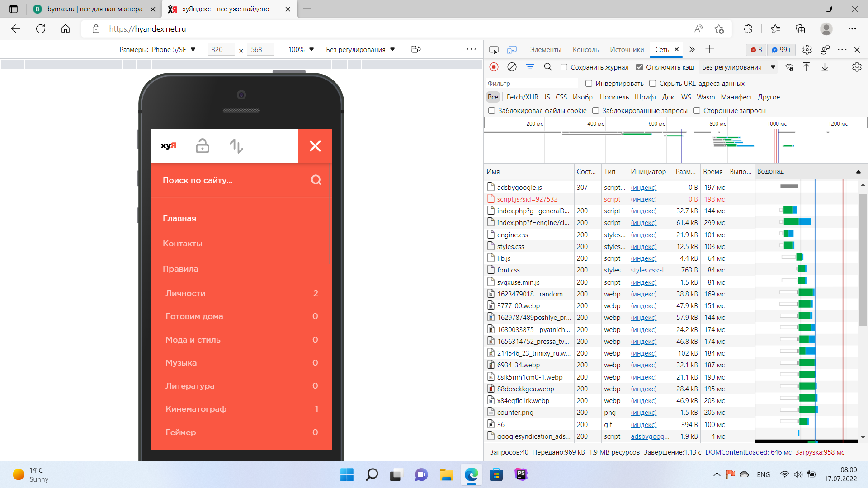Open the Размеры: iPhone 5/SE dropdown
This screenshot has width=868, height=488.
(157, 49)
